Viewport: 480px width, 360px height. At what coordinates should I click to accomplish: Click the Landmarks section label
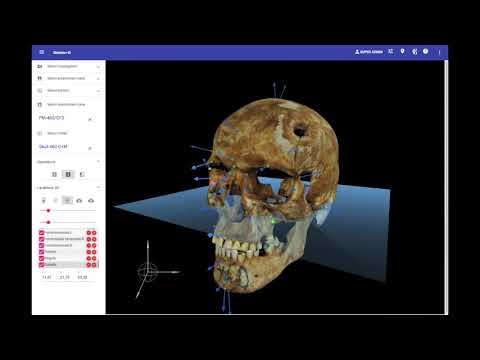pos(48,188)
